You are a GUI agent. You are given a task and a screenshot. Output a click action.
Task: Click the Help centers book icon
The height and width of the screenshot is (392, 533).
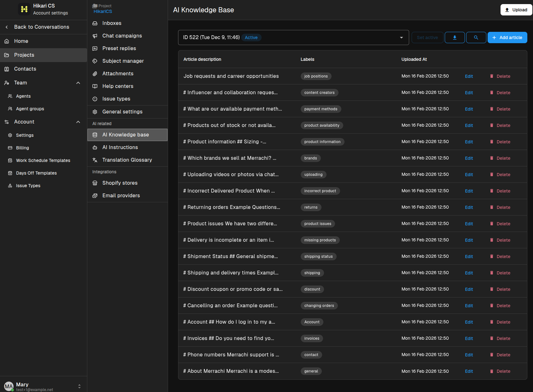click(x=95, y=86)
